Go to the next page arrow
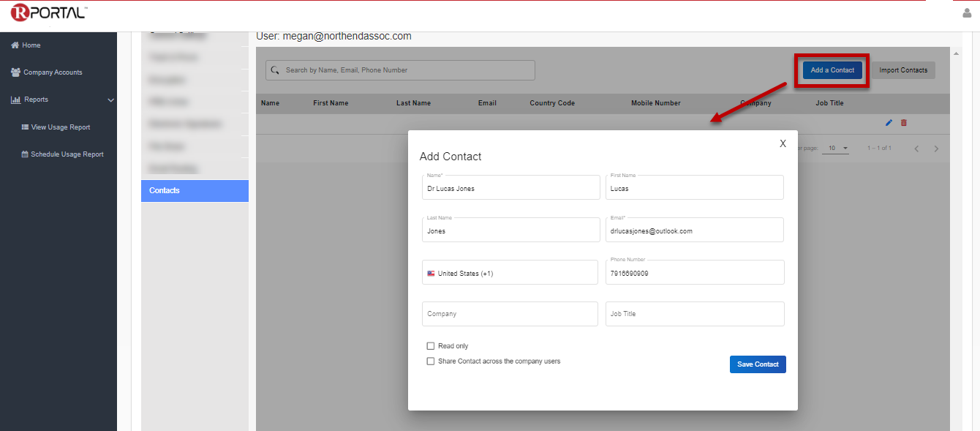Screen dimensions: 980x431 click(936, 149)
